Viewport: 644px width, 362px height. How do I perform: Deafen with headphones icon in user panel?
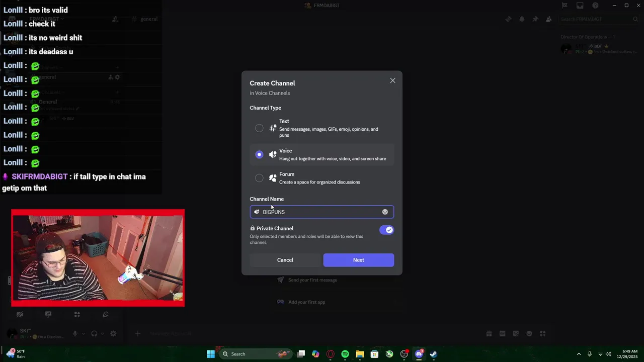pos(94,333)
